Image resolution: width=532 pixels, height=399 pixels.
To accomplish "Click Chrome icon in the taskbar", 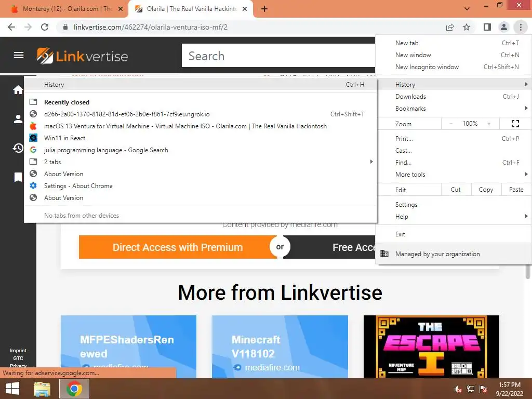I will click(74, 389).
